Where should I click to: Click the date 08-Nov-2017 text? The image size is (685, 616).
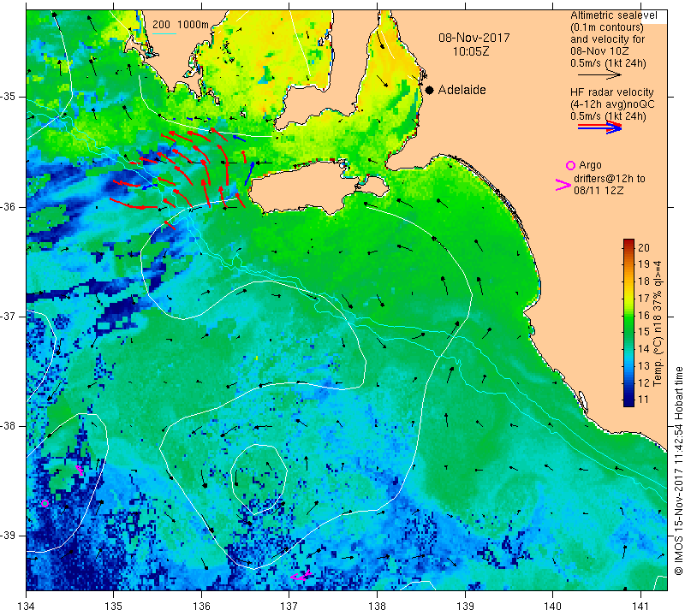pos(474,38)
